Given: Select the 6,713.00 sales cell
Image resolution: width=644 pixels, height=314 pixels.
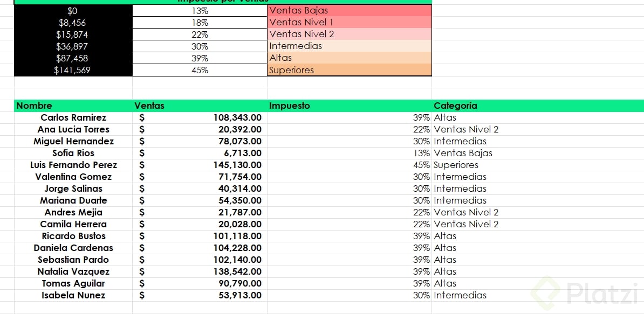Looking at the screenshot, I should [243, 153].
